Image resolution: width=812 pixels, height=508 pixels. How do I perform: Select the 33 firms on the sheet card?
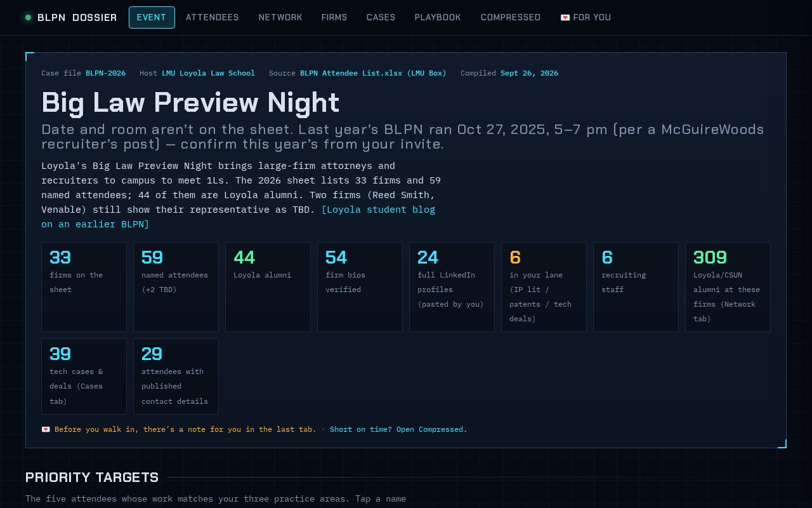tap(84, 287)
